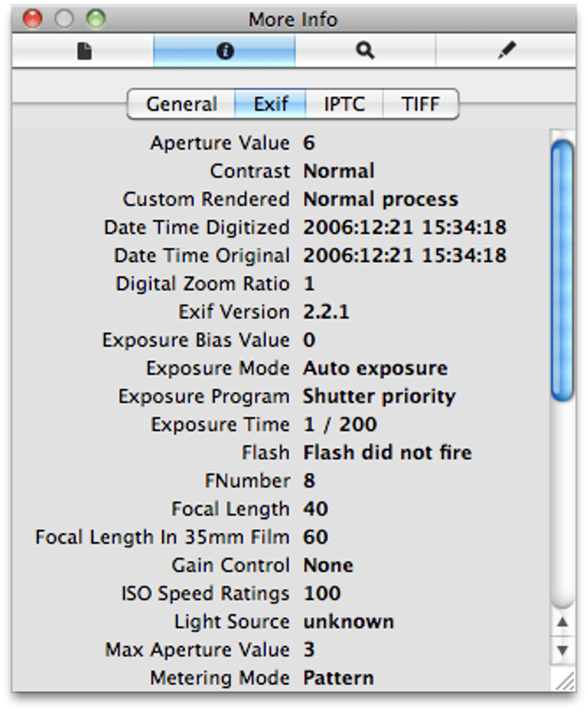
Task: Click the Contrast value Normal
Action: (x=338, y=171)
